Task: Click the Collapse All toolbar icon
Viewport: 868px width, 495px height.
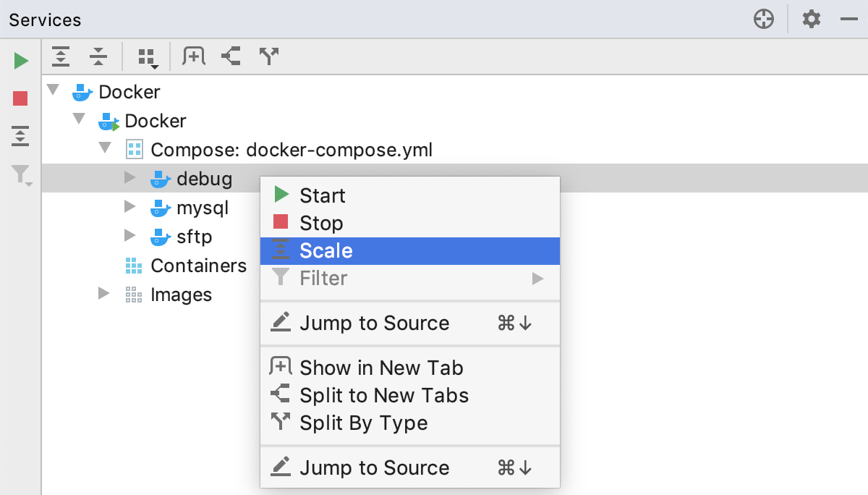Action: click(x=98, y=56)
